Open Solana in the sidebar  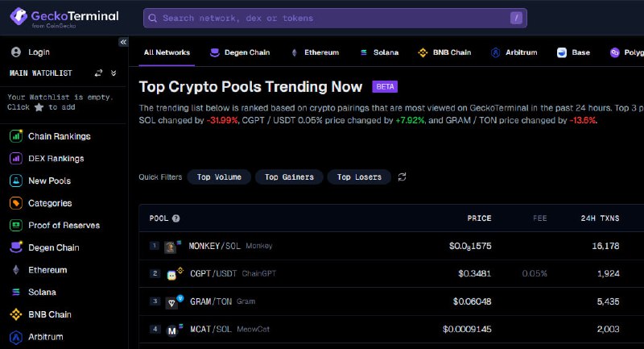pos(42,292)
